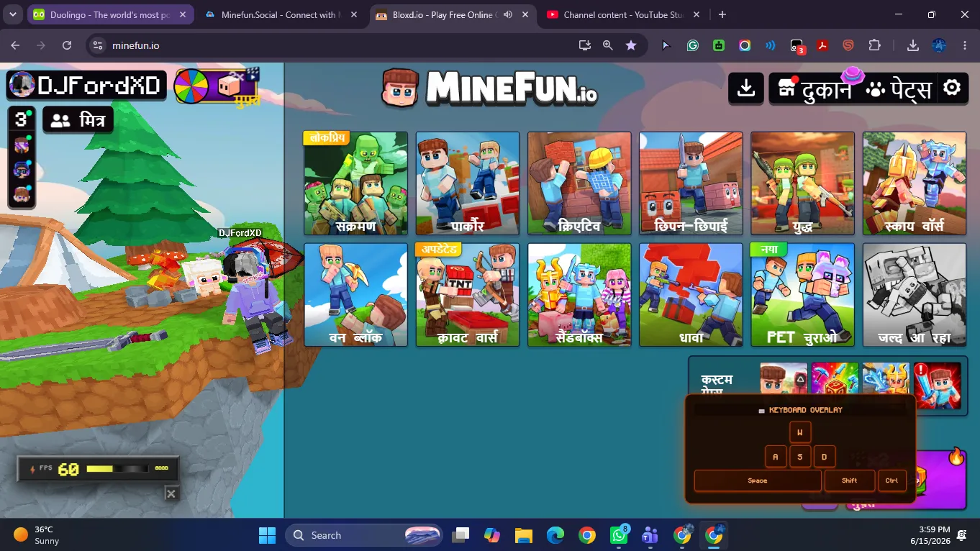980x551 pixels.
Task: Open the clock and date panel
Action: pyautogui.click(x=930, y=535)
